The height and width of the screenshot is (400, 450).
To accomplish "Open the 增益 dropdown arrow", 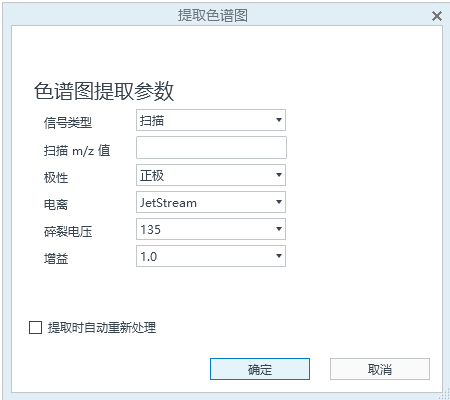I will click(279, 256).
